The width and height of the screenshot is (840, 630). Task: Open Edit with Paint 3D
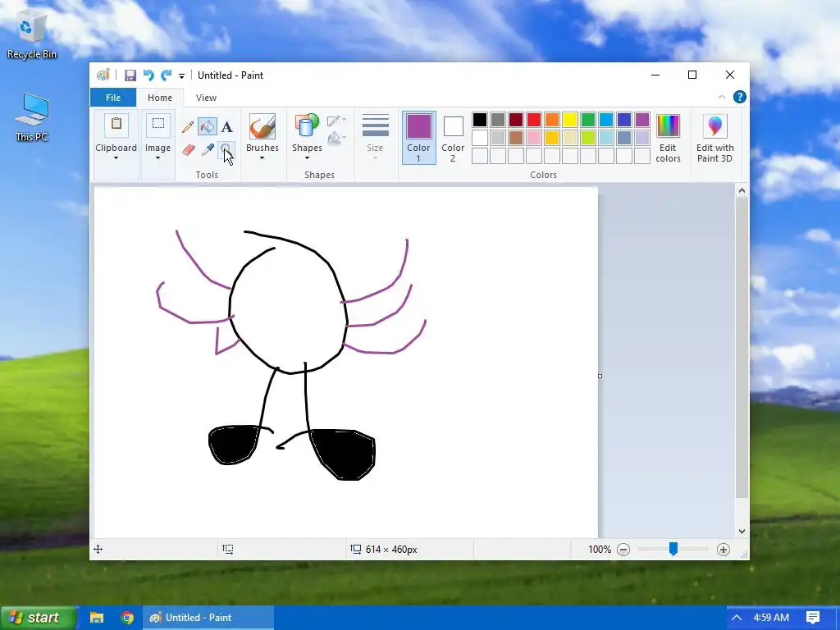[714, 138]
